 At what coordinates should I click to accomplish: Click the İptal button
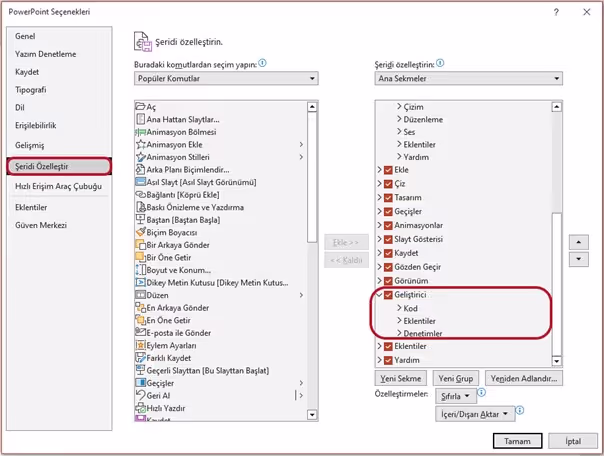coord(573,441)
